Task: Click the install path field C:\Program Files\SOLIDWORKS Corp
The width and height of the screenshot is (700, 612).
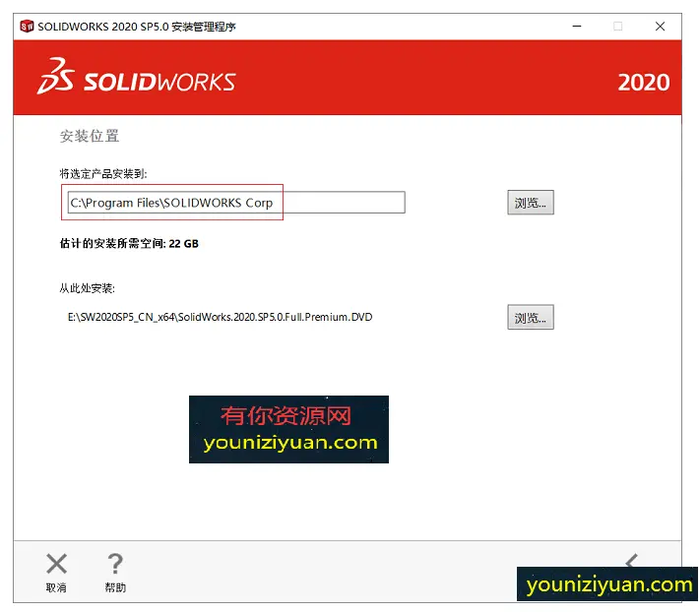Action: click(236, 203)
